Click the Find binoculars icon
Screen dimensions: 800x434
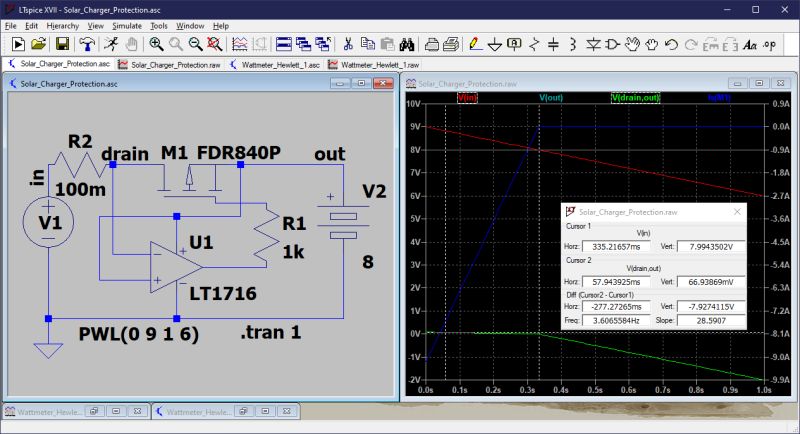(407, 44)
